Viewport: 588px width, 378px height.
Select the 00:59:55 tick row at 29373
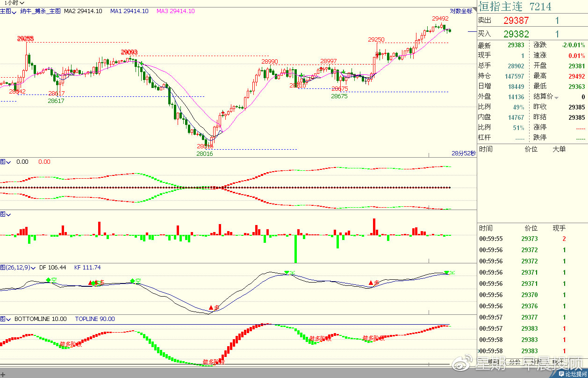[531, 239]
